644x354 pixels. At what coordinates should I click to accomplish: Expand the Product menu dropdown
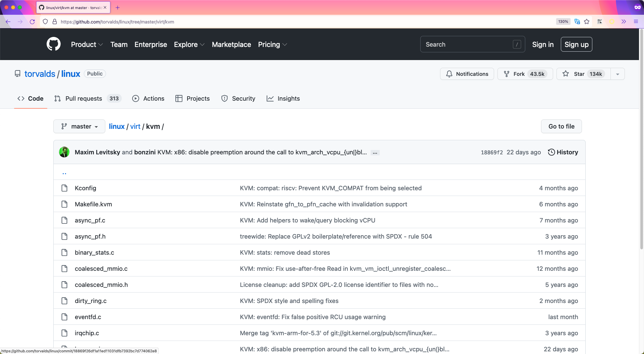coord(87,45)
